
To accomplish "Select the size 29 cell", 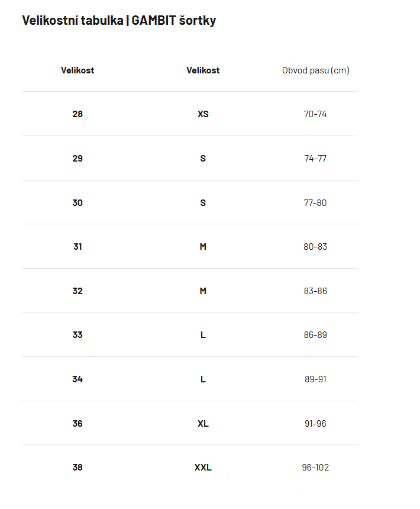I will point(77,159).
